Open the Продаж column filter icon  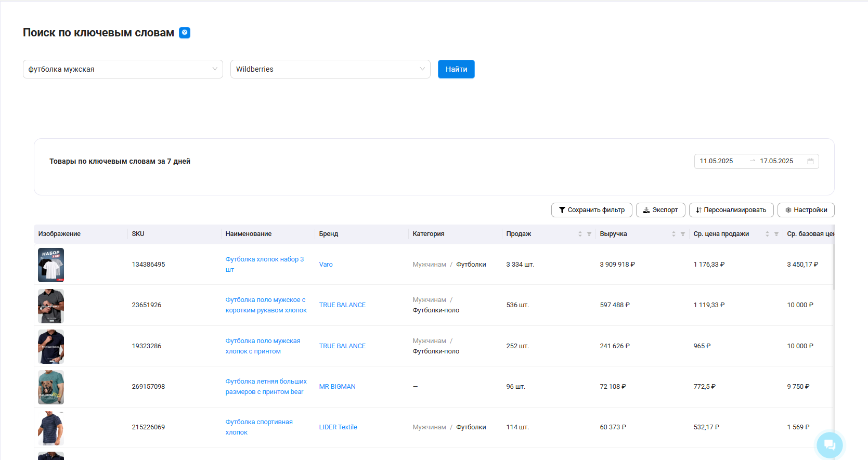click(589, 234)
